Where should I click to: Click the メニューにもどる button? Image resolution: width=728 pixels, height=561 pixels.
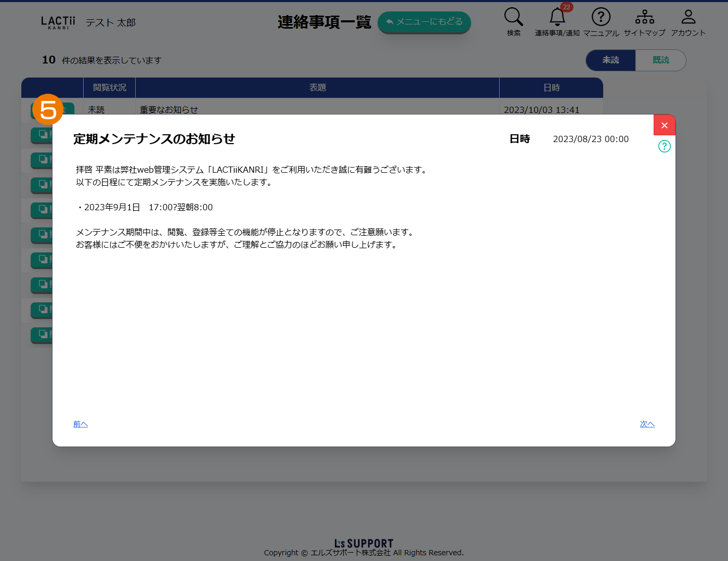(x=424, y=22)
